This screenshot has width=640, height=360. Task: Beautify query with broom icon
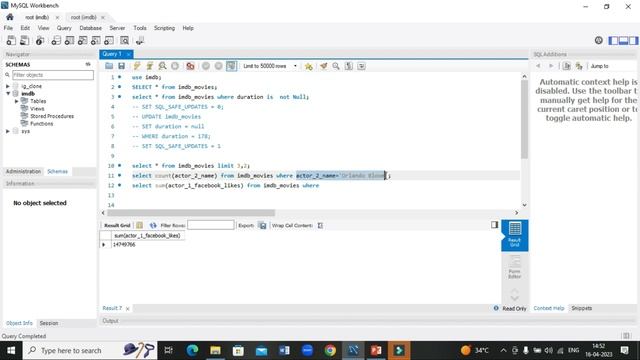point(324,66)
